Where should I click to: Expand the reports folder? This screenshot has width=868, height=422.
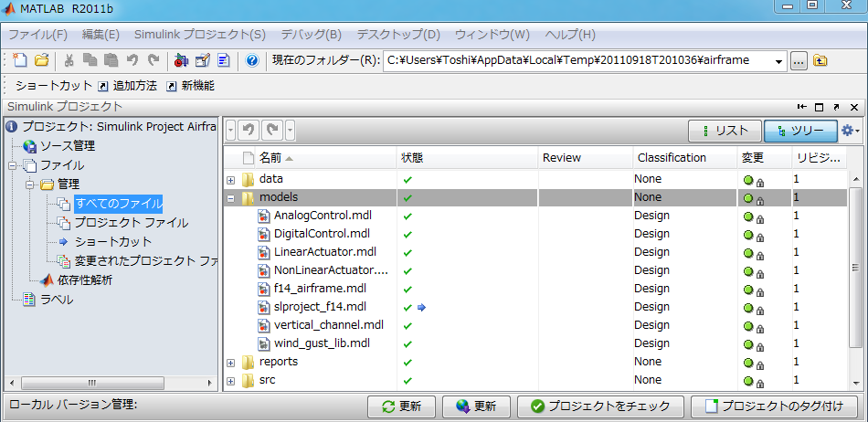231,363
